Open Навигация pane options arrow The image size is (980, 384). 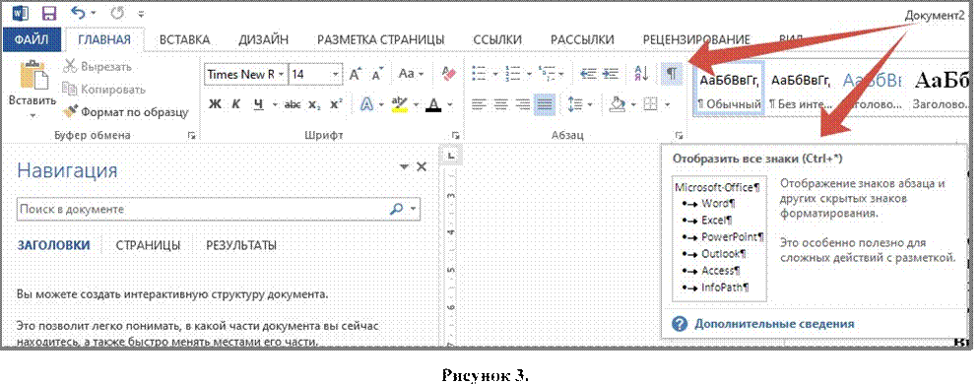click(x=405, y=167)
